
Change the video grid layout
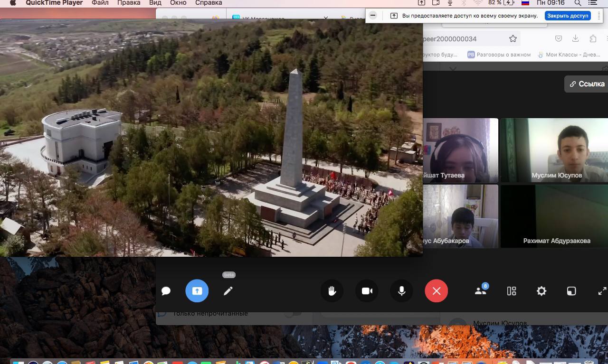pos(511,291)
